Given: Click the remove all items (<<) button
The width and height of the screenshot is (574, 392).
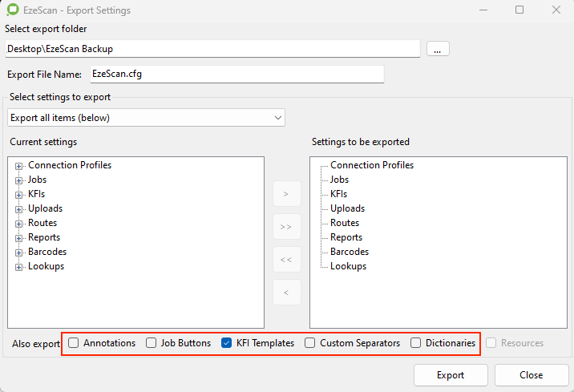Looking at the screenshot, I should click(x=287, y=260).
